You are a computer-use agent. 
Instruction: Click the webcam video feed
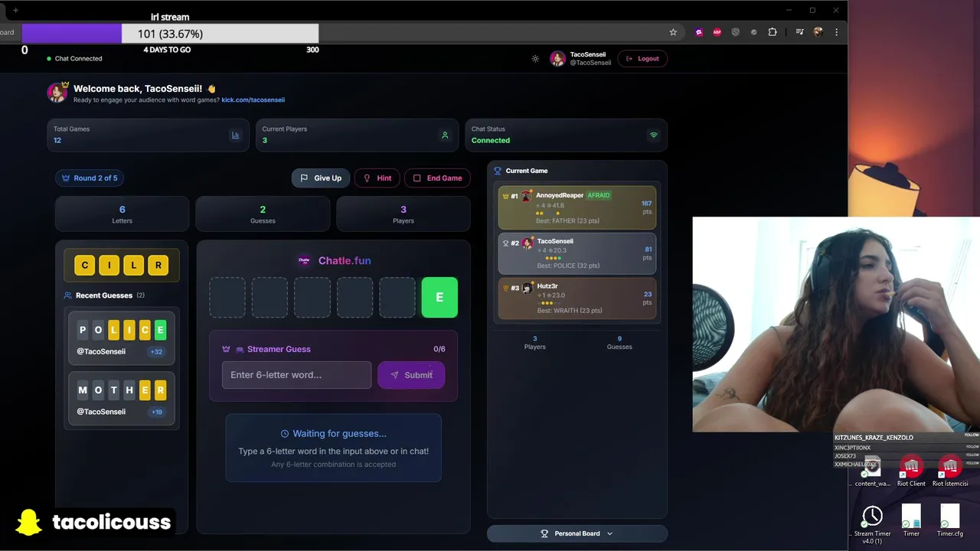tap(836, 324)
